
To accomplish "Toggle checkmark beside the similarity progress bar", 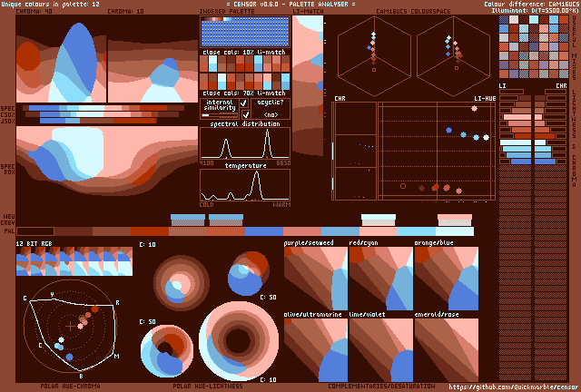I will tap(245, 115).
